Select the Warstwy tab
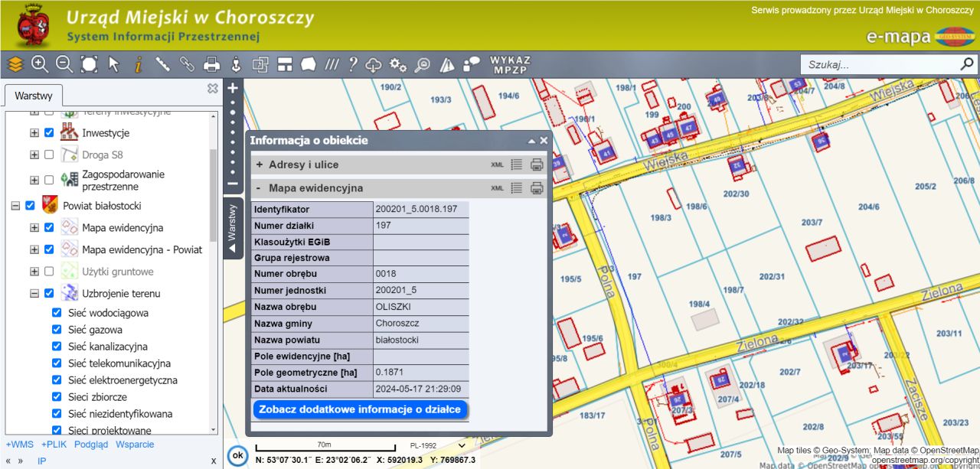Image resolution: width=980 pixels, height=469 pixels. coord(33,96)
